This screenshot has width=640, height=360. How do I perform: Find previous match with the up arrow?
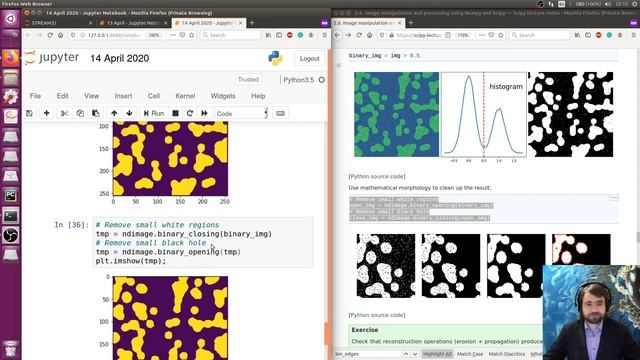tap(406, 354)
